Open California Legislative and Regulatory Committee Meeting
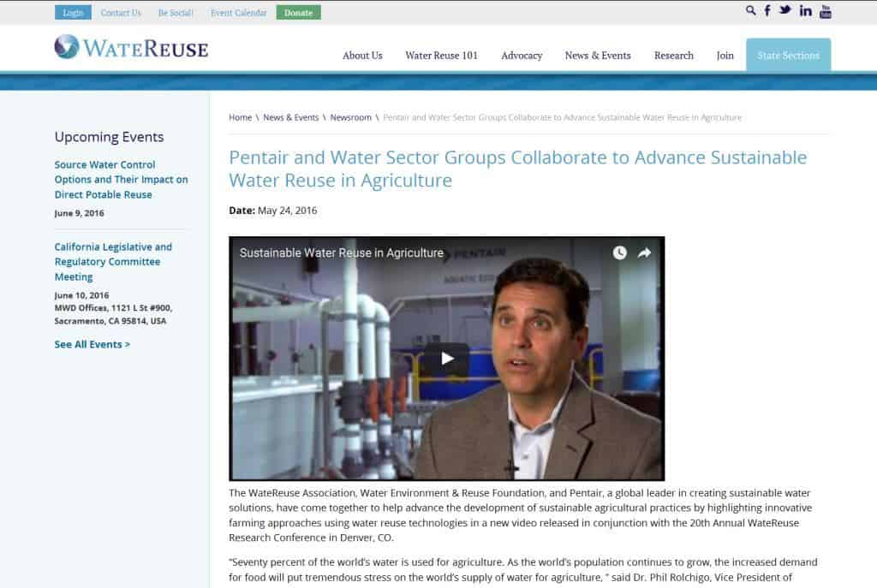Screen dimensions: 877x588 [x=113, y=262]
